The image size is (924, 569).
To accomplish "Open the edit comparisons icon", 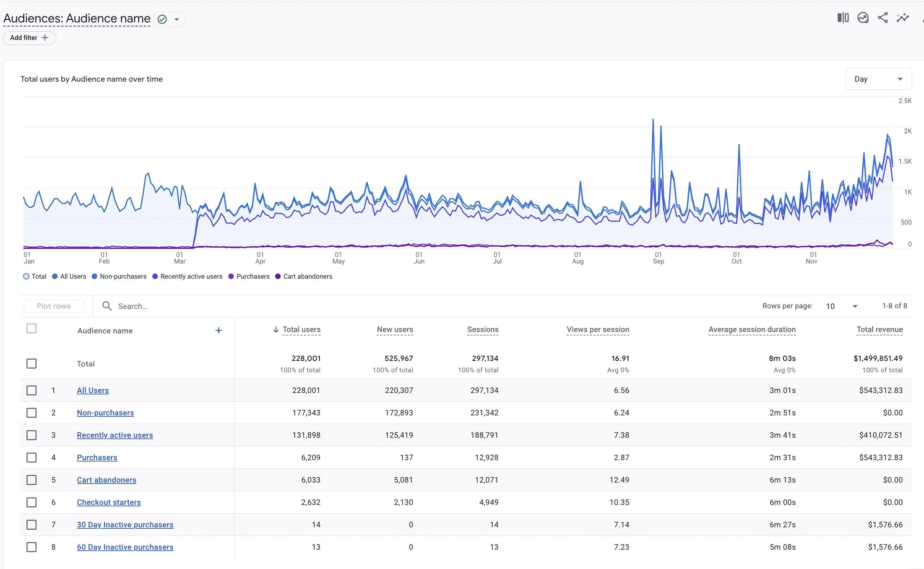I will (843, 18).
